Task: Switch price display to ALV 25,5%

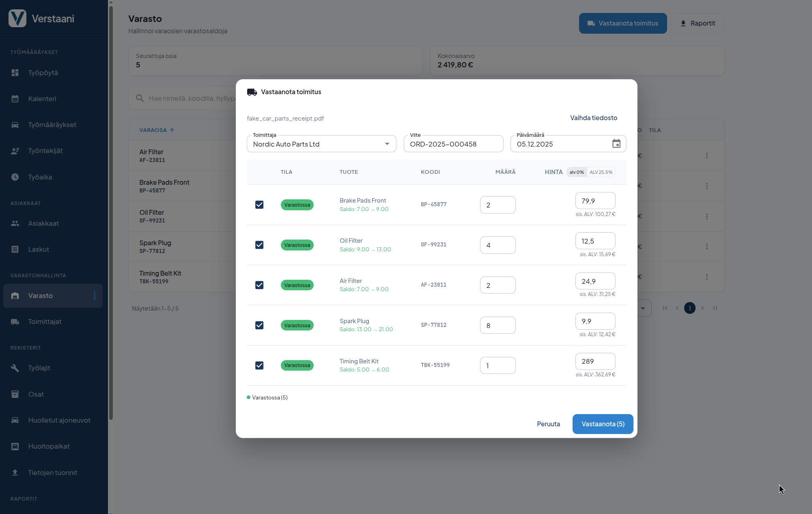Action: (601, 172)
